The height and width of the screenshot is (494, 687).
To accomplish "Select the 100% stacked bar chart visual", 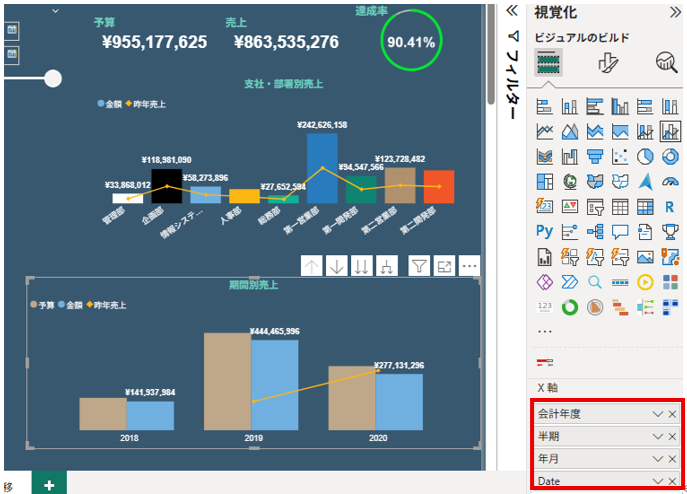I will (x=645, y=107).
